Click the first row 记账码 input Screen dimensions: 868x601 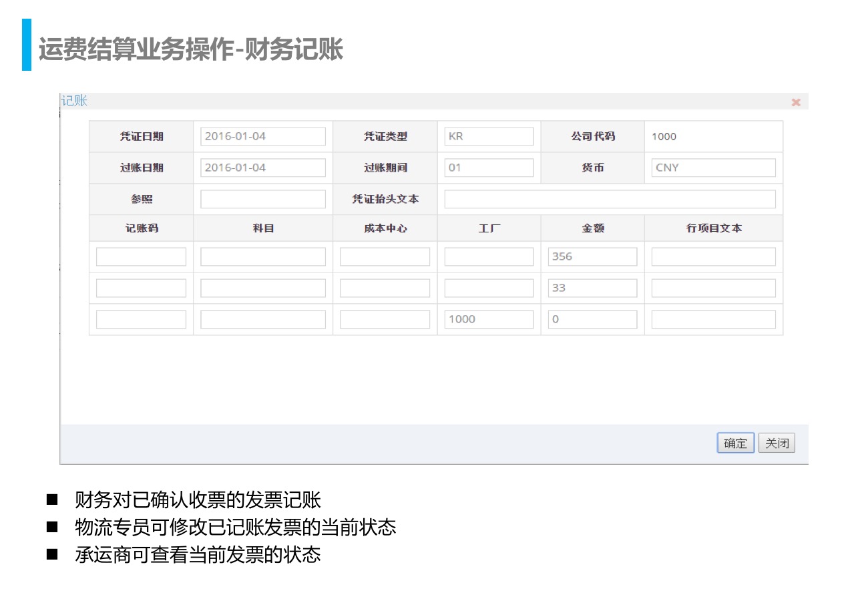coord(141,256)
